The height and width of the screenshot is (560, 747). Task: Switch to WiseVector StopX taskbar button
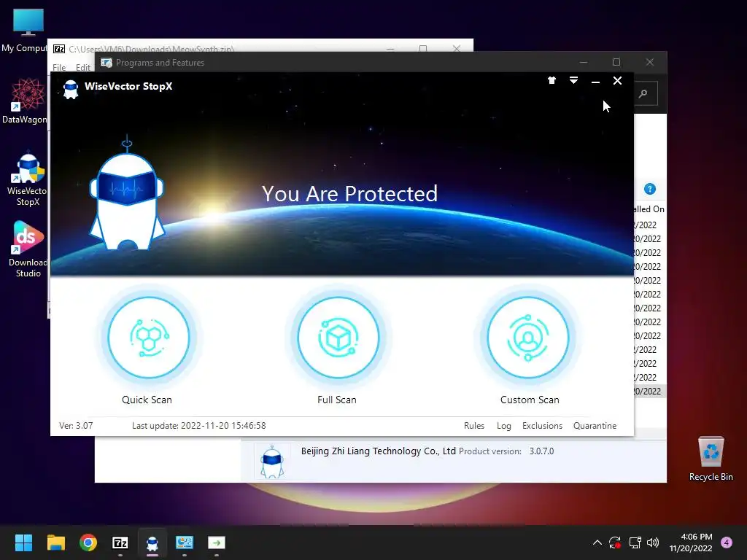point(152,542)
